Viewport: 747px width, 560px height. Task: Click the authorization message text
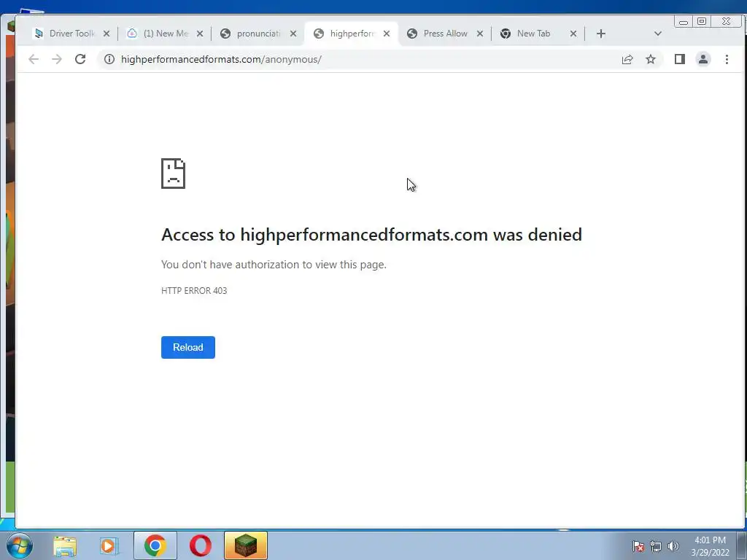point(274,264)
